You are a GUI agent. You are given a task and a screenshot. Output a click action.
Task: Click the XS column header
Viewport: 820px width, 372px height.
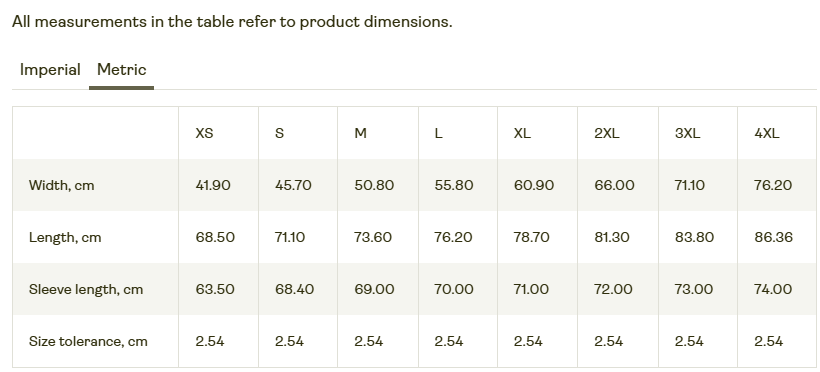(204, 133)
